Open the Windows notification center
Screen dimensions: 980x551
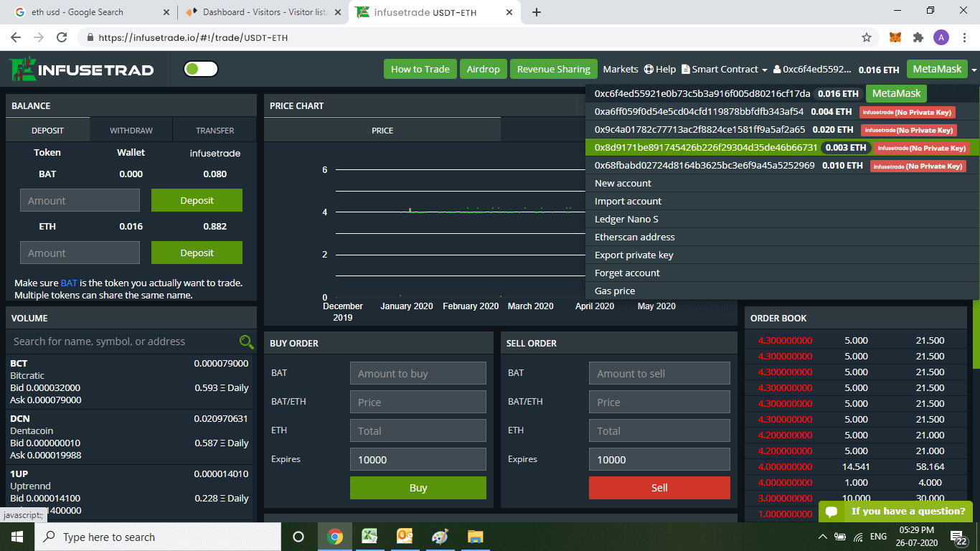tap(959, 537)
